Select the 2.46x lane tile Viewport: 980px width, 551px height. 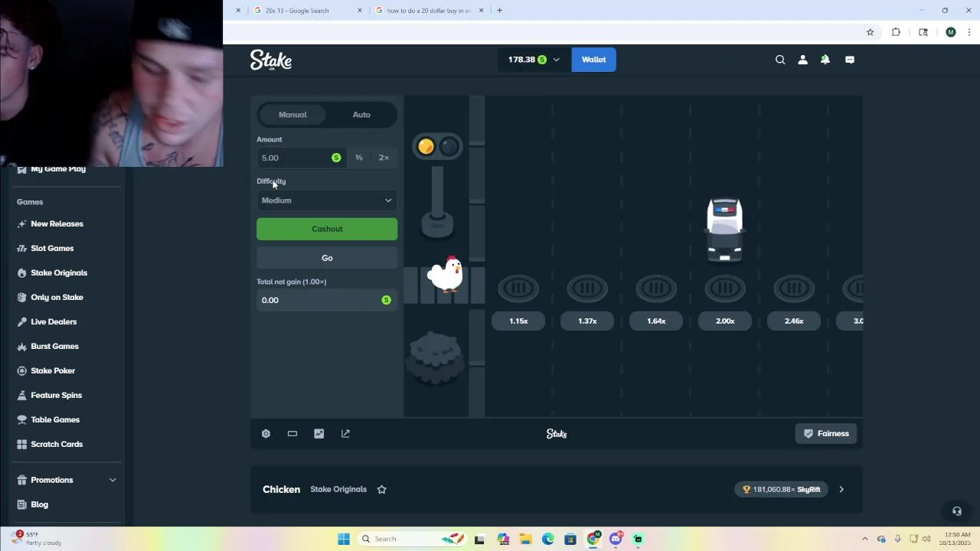794,321
